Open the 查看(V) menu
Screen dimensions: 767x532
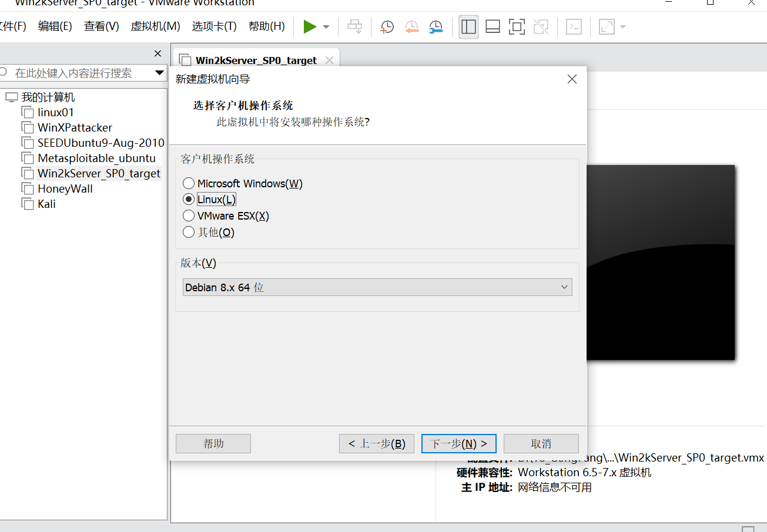point(102,26)
